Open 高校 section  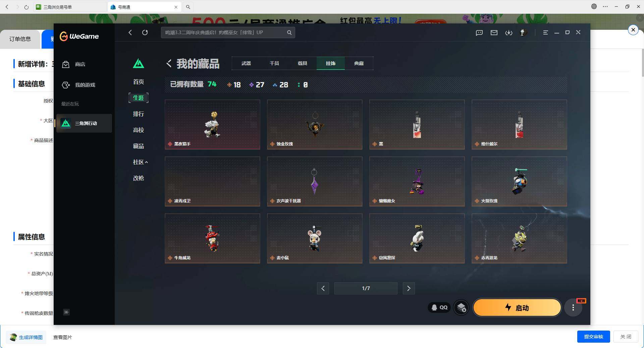pyautogui.click(x=139, y=130)
